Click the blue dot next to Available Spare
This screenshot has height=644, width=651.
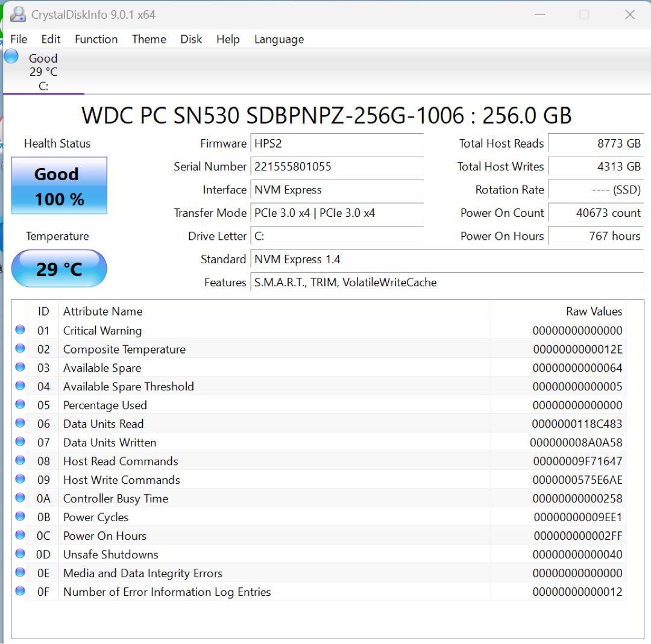20,367
